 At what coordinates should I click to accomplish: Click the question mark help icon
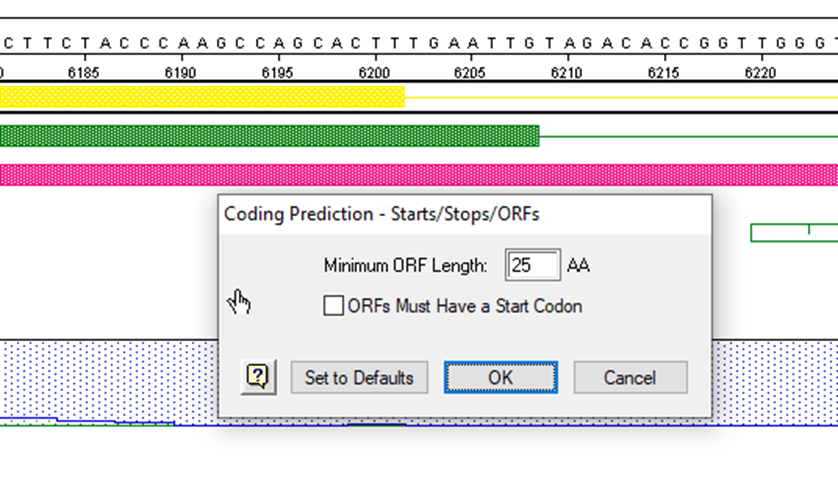[x=259, y=377]
